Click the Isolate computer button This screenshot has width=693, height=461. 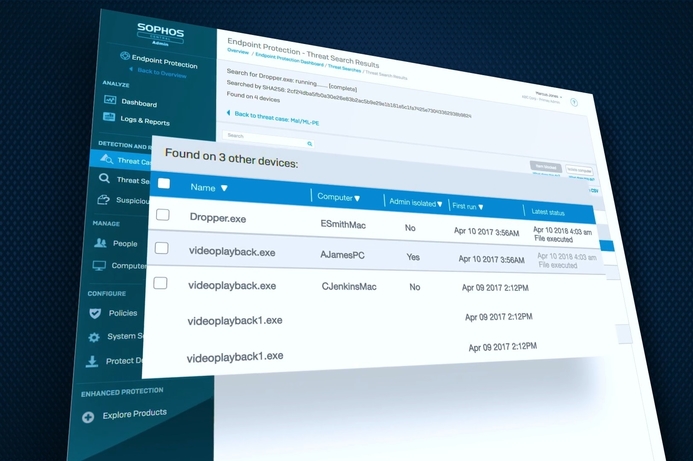click(x=579, y=170)
